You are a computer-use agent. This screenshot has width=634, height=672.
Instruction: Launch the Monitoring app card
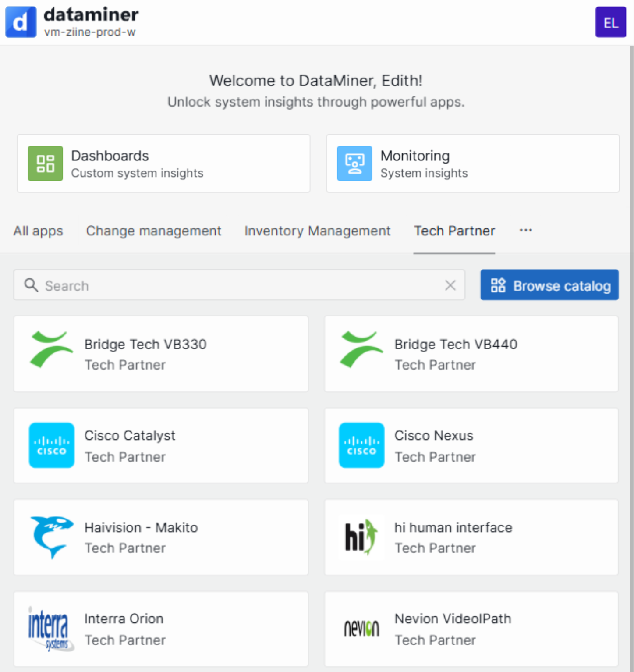(x=473, y=164)
